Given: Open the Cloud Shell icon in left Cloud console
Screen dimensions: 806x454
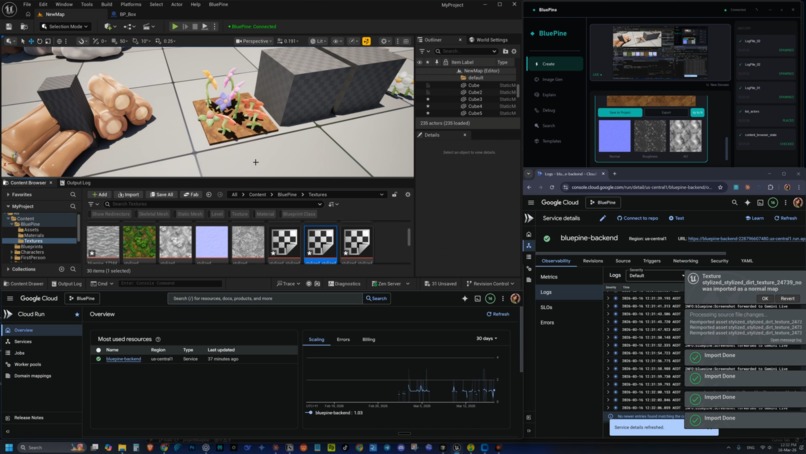Looking at the screenshot, I should [478, 298].
